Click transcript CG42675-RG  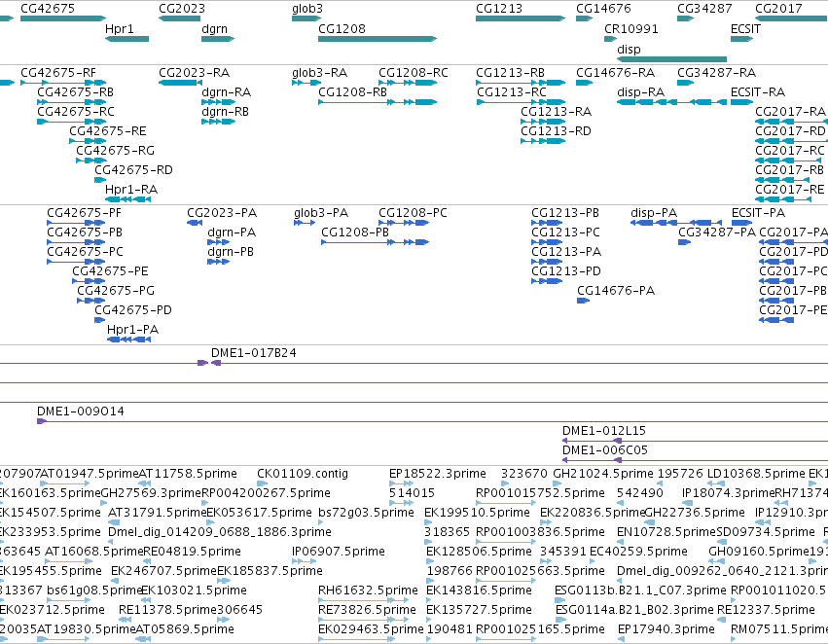[91, 161]
